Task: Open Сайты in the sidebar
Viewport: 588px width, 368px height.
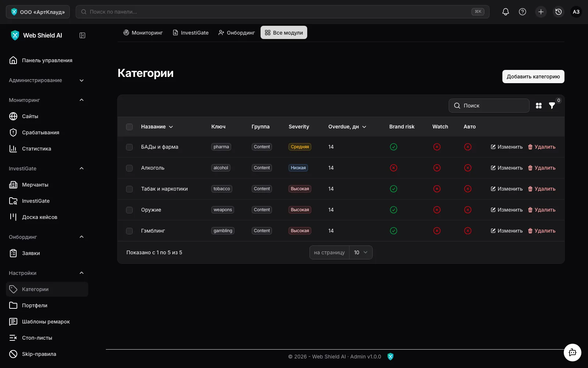Action: tap(47, 116)
